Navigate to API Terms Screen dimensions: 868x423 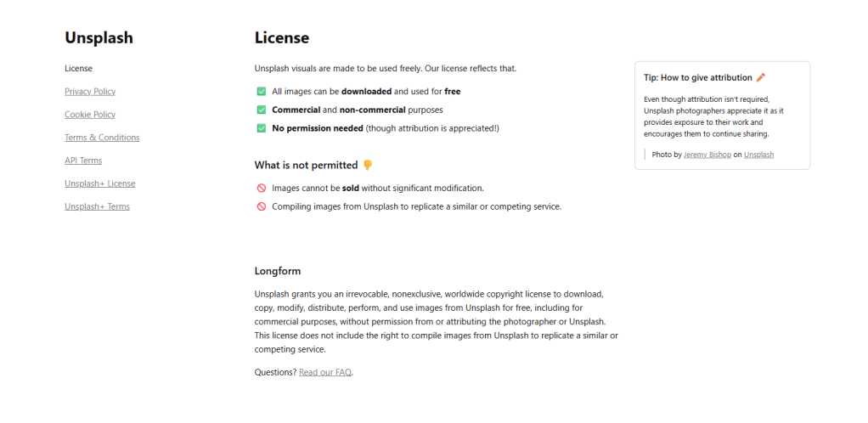click(x=83, y=160)
